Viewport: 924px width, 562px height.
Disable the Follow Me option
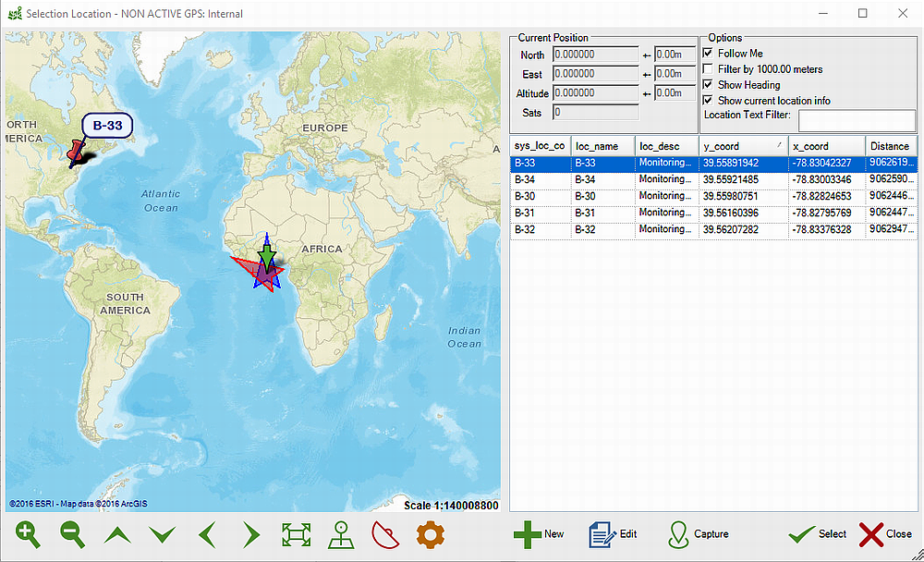(x=708, y=53)
